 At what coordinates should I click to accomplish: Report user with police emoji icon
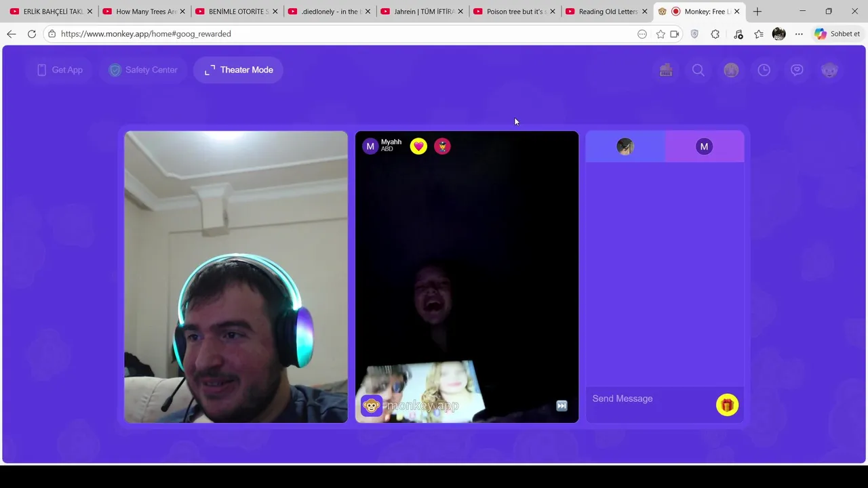[442, 146]
